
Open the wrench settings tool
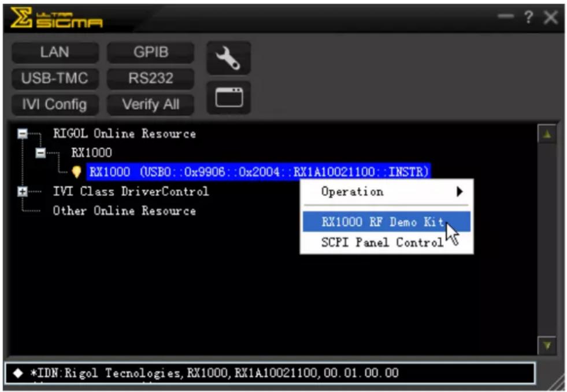(x=228, y=58)
